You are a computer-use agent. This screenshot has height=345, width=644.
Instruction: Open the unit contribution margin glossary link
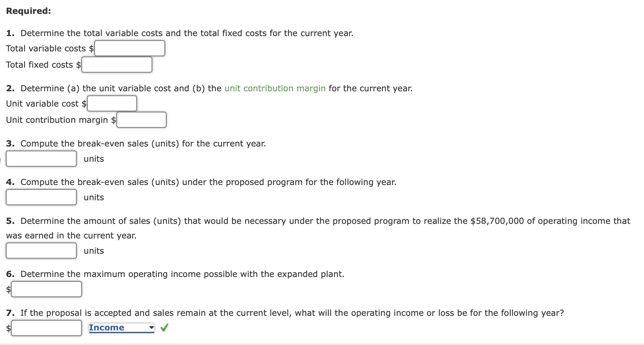pos(274,88)
